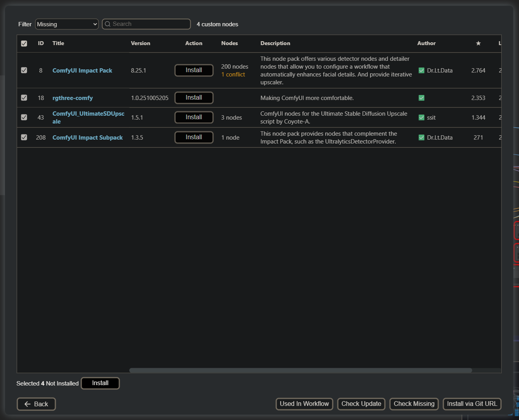
Task: Click the Used In Workflow button
Action: [x=304, y=404]
